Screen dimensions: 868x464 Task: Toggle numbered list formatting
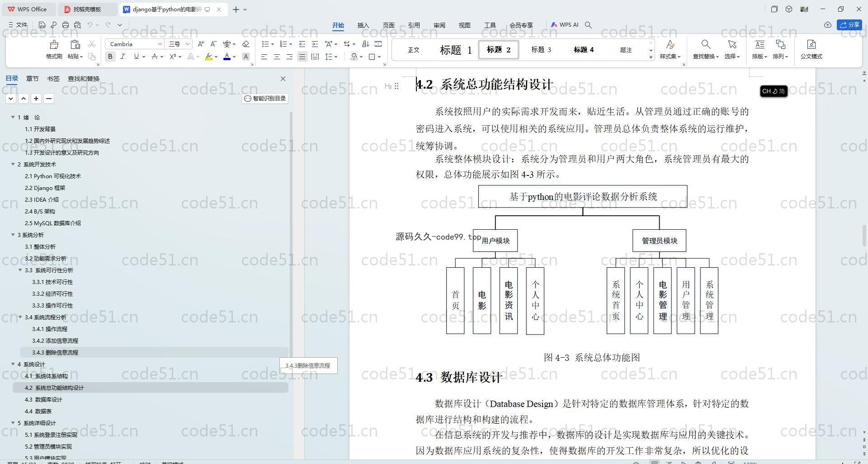coord(283,44)
